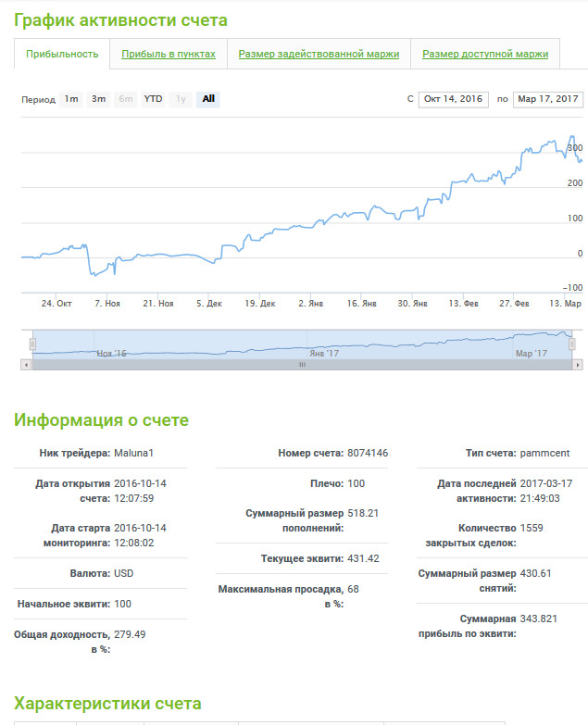Click the profitability chart peak near 300
The height and width of the screenshot is (725, 588).
(x=572, y=136)
